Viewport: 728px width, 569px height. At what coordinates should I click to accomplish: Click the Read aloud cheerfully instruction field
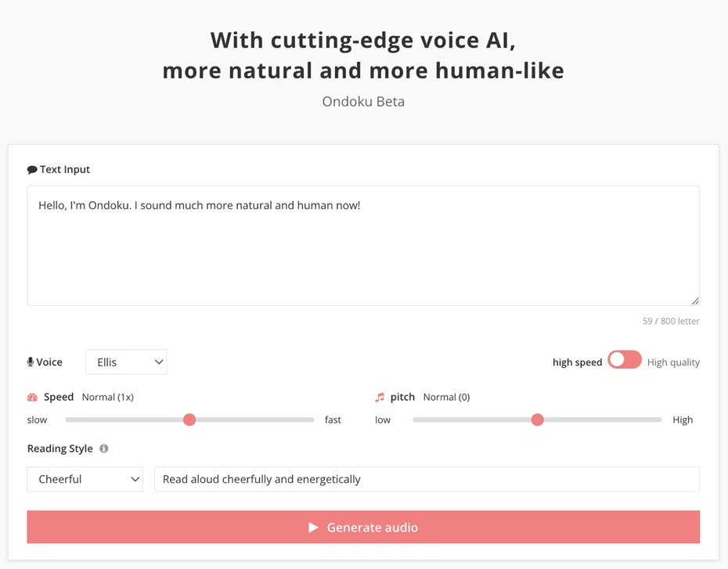point(427,479)
